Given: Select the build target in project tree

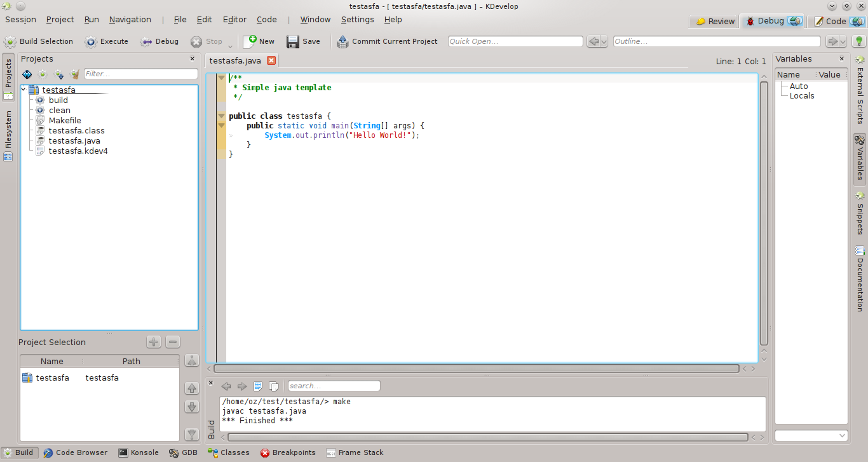Looking at the screenshot, I should click(58, 100).
